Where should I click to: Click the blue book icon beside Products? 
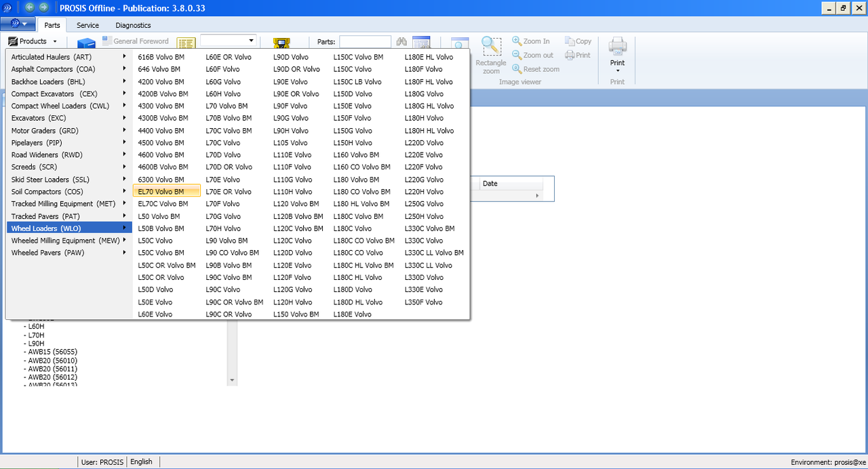coord(86,43)
